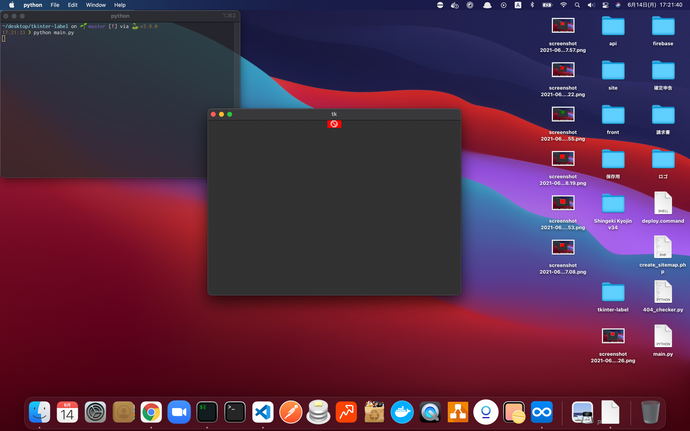Open the pink card dock app
690x431 pixels.
pyautogui.click(x=514, y=413)
